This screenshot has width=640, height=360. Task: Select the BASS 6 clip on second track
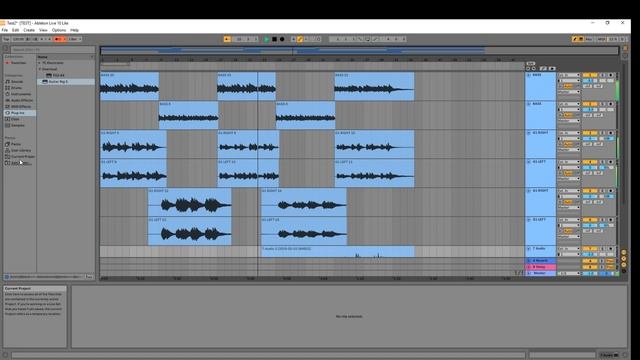click(188, 115)
